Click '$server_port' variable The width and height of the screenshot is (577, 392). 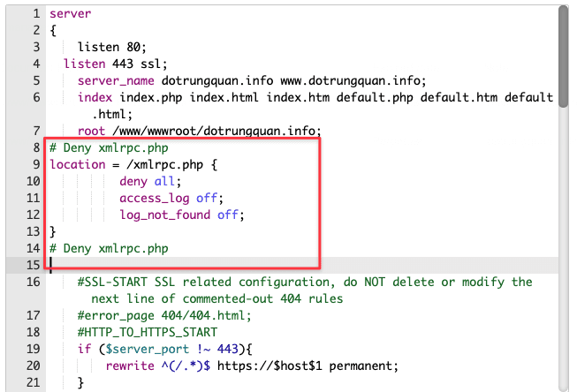(x=148, y=350)
